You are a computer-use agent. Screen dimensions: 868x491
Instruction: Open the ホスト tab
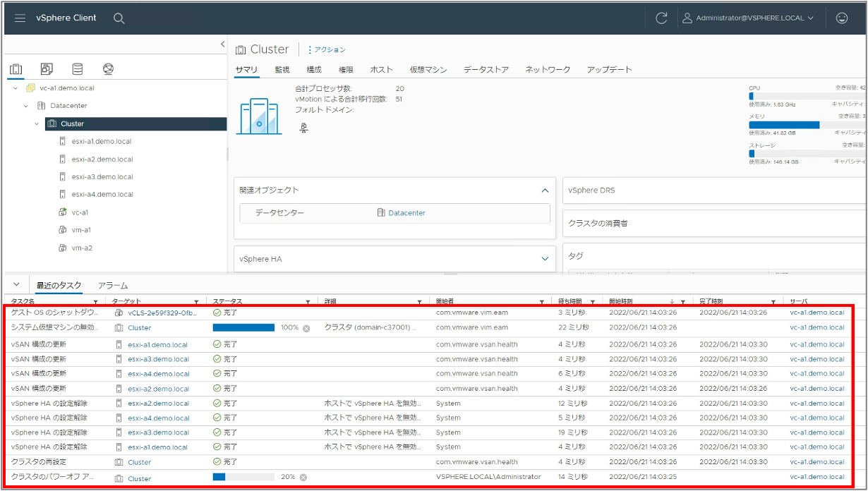(381, 69)
